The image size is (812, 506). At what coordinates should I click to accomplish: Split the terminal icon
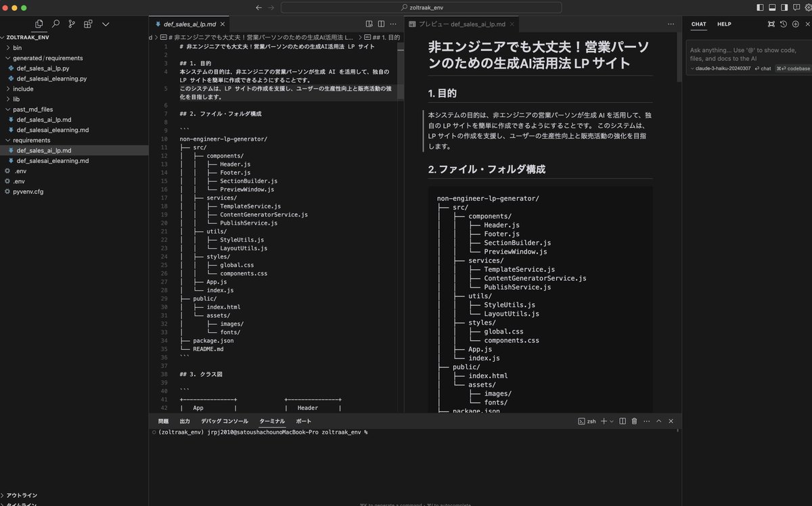(x=623, y=421)
